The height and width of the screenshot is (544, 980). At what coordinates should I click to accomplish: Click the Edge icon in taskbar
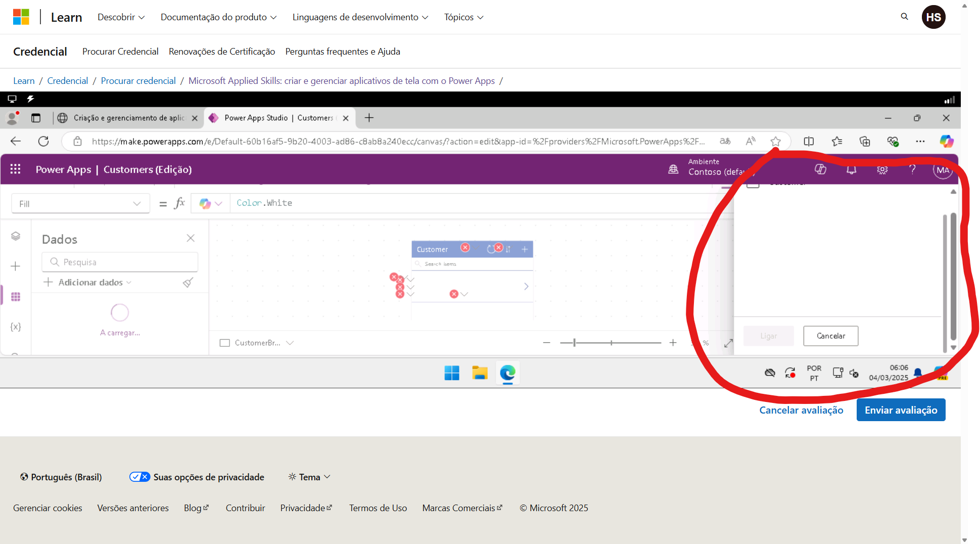coord(507,373)
